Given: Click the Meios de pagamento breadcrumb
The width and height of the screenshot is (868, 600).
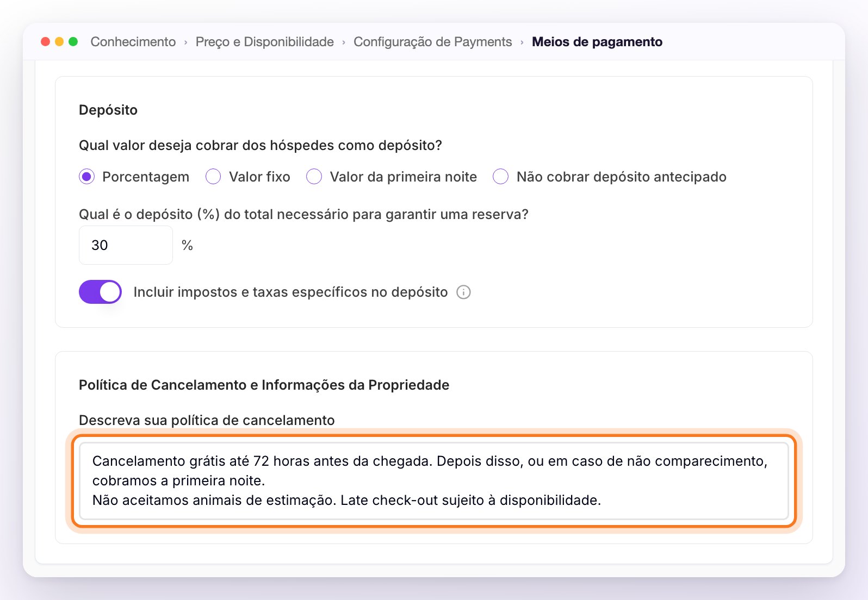Looking at the screenshot, I should pyautogui.click(x=597, y=42).
